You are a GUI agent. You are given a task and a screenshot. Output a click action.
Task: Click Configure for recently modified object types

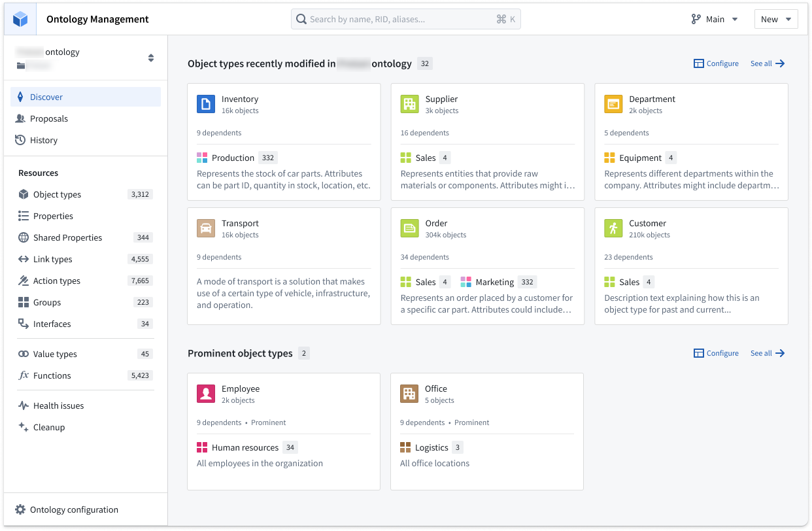point(716,63)
